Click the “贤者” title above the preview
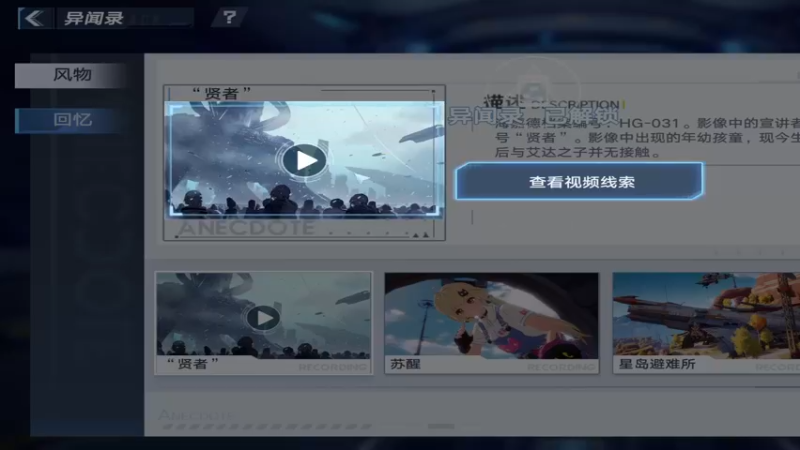Image resolution: width=800 pixels, height=450 pixels. coord(221,93)
